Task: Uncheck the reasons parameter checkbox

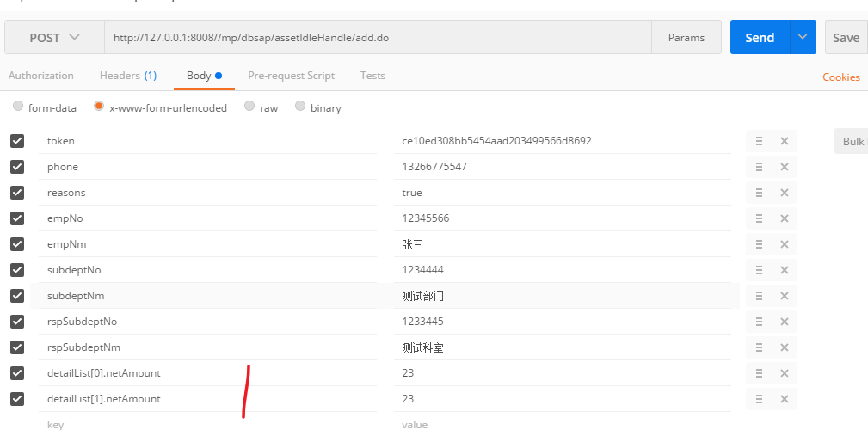Action: [17, 193]
